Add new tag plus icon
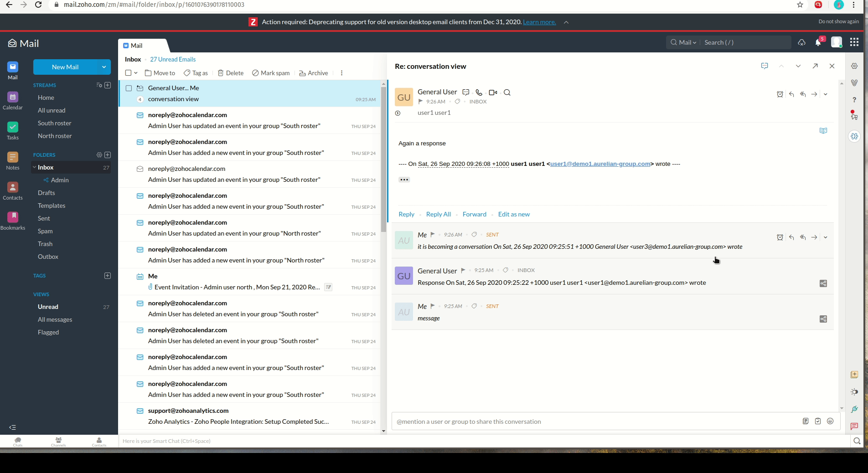Screen dimensions: 868x473 click(x=108, y=276)
